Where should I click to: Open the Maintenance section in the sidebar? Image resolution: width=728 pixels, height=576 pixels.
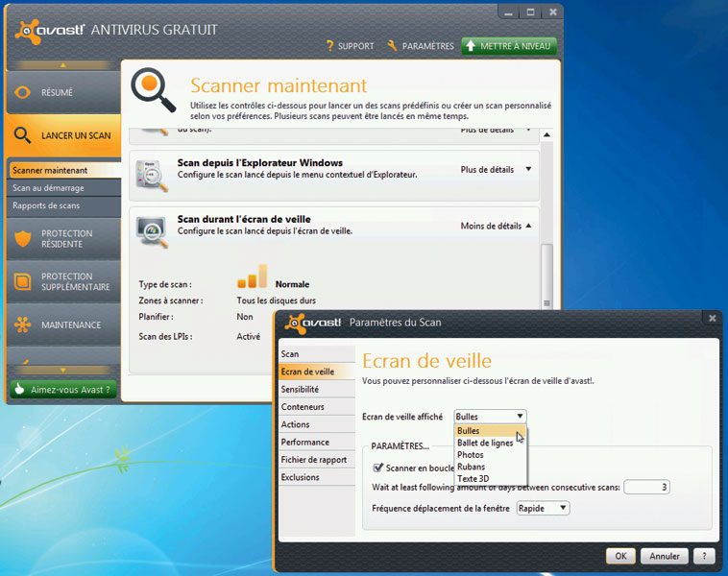tap(63, 324)
